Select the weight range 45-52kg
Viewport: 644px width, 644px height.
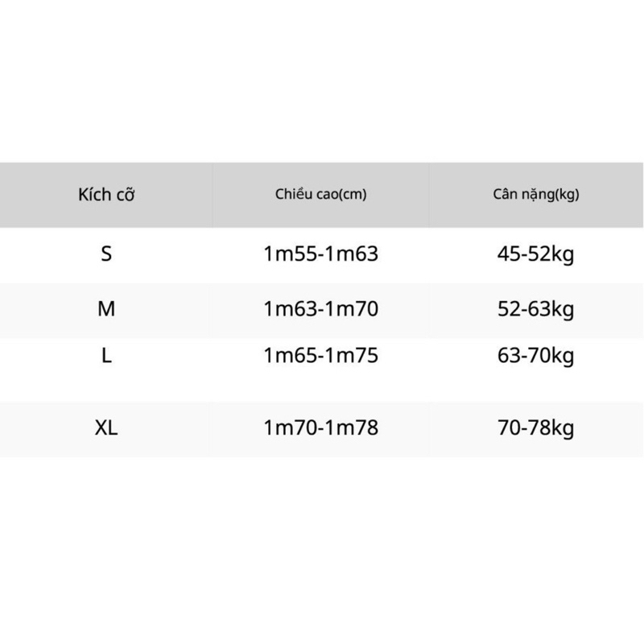536,254
